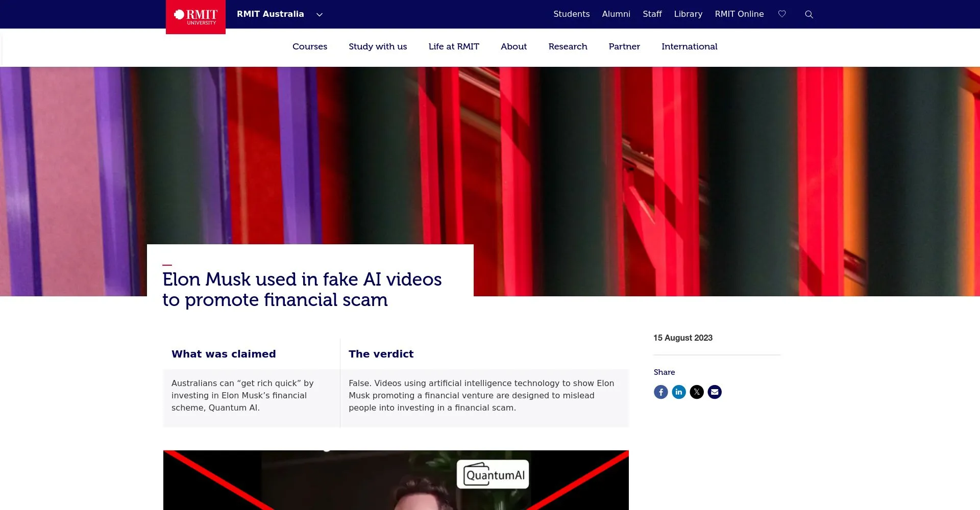Open the About menu
This screenshot has width=980, height=510.
coord(513,46)
